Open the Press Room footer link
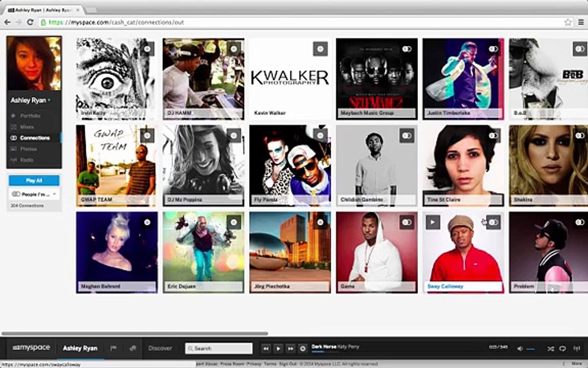This screenshot has height=368, width=588. click(232, 364)
